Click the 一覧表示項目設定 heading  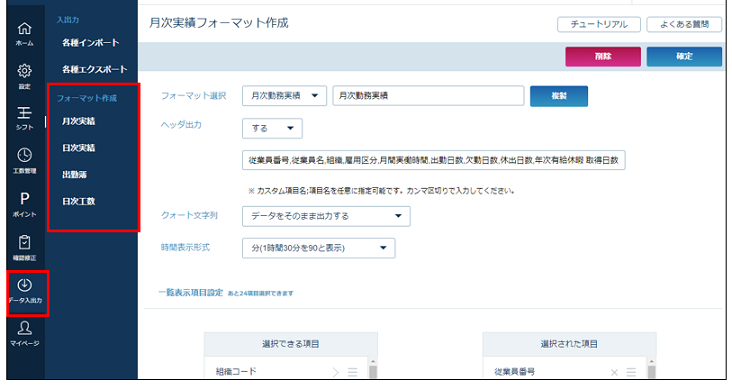191,292
